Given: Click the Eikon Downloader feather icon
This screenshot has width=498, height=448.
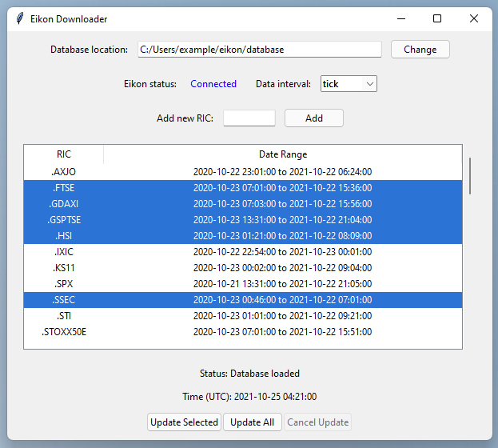Looking at the screenshot, I should pyautogui.click(x=20, y=18).
